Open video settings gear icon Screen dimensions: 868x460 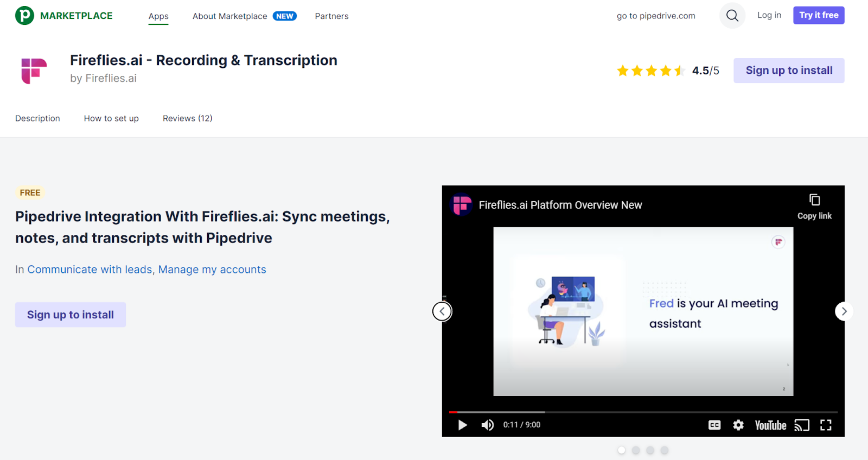(738, 425)
